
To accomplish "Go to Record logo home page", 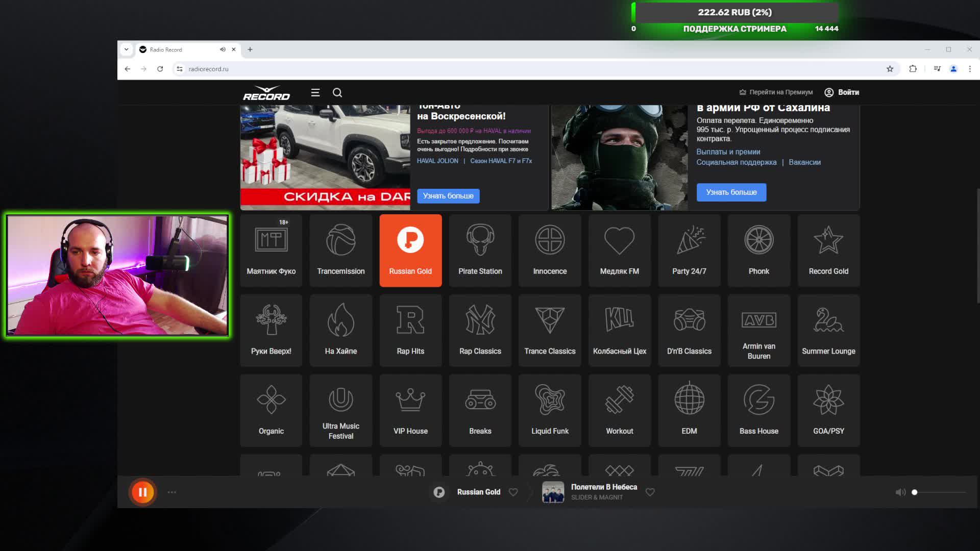I will (x=266, y=93).
